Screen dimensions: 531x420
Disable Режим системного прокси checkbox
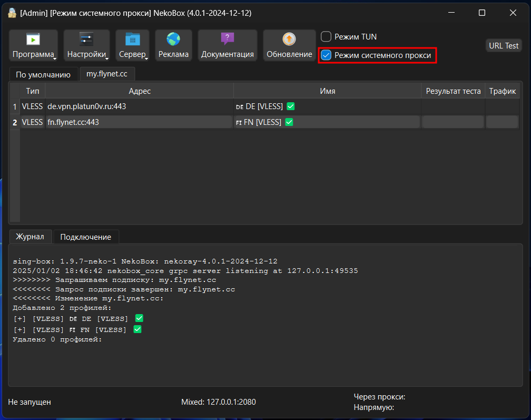point(327,55)
